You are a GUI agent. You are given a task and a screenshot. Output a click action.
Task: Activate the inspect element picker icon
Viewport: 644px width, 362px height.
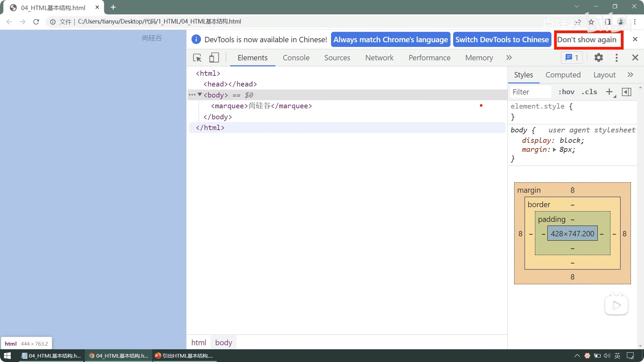[197, 58]
